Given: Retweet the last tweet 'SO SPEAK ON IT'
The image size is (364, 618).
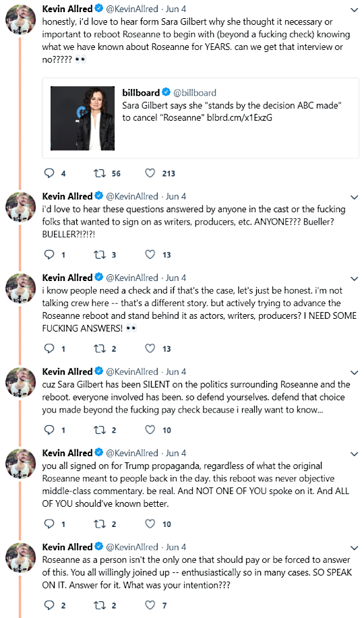Looking at the screenshot, I should tap(99, 605).
